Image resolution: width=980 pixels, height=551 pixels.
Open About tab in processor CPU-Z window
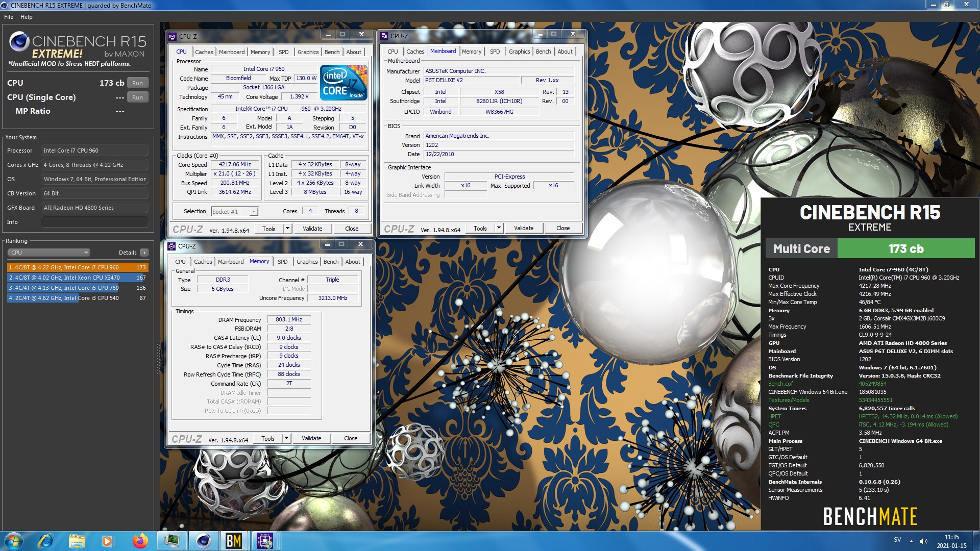354,52
